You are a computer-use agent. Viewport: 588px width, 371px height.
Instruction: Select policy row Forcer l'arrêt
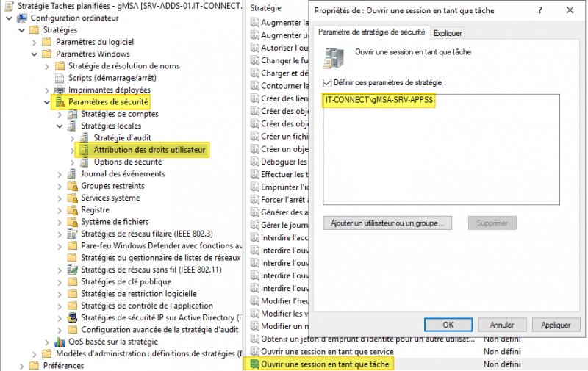[x=284, y=200]
